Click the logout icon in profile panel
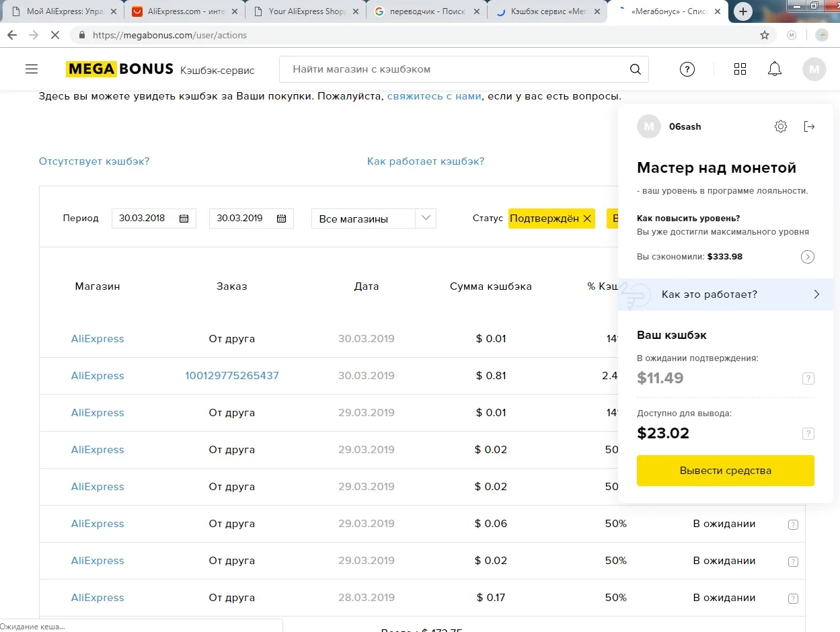Viewport: 840px width, 632px height. [809, 126]
